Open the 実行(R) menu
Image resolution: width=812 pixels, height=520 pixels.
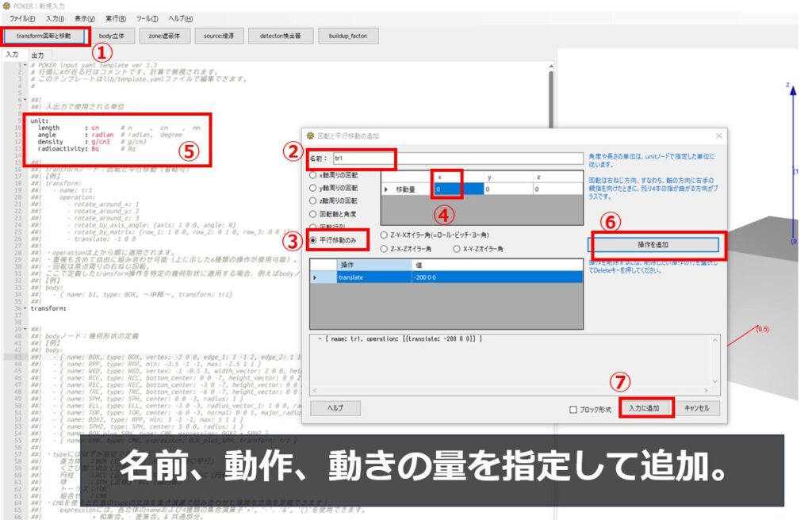click(x=116, y=19)
